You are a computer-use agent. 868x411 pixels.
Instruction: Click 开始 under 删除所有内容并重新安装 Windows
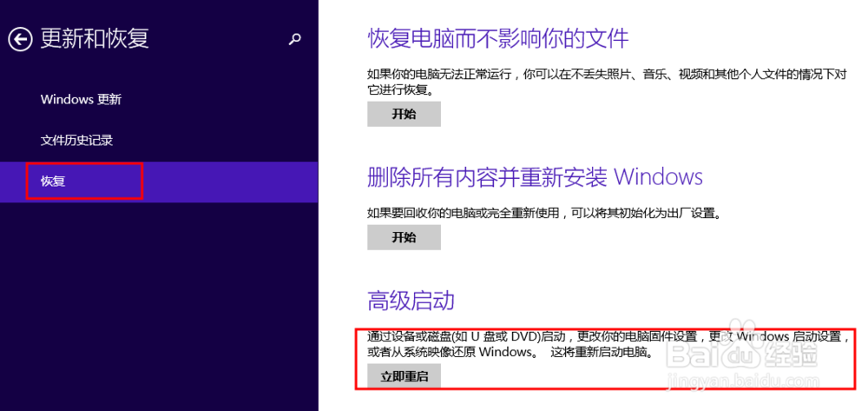pos(404,237)
